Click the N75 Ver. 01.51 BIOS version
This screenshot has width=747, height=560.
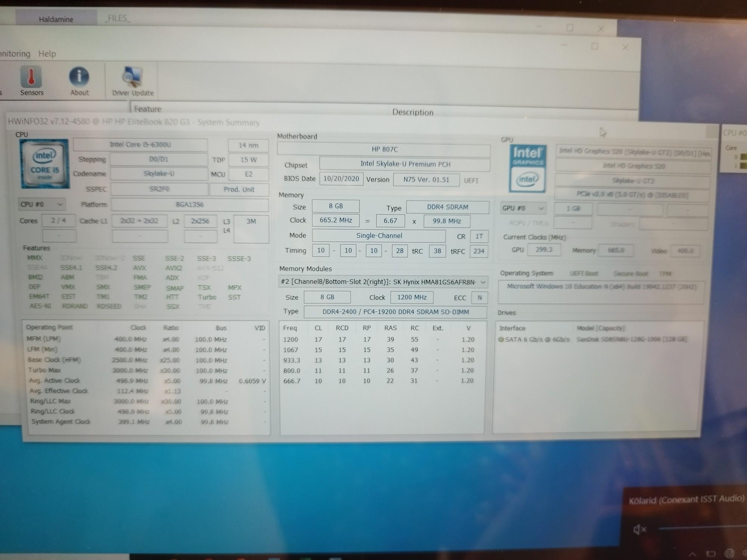tap(426, 180)
